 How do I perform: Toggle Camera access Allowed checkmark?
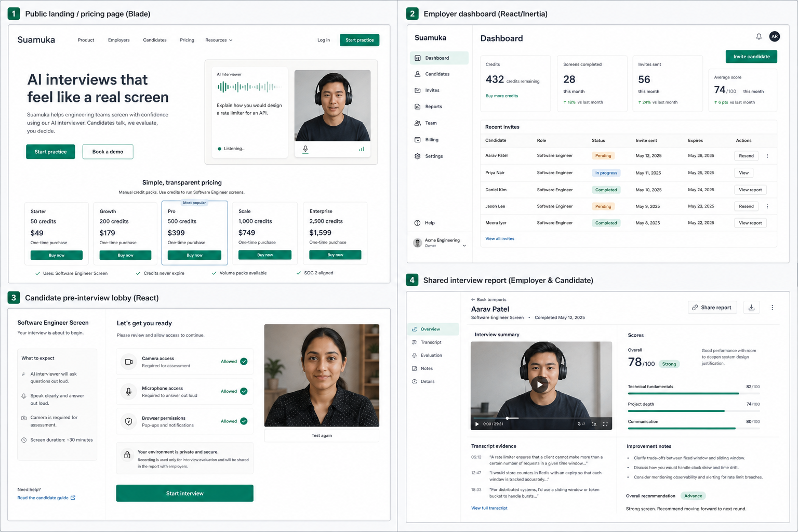[244, 362]
